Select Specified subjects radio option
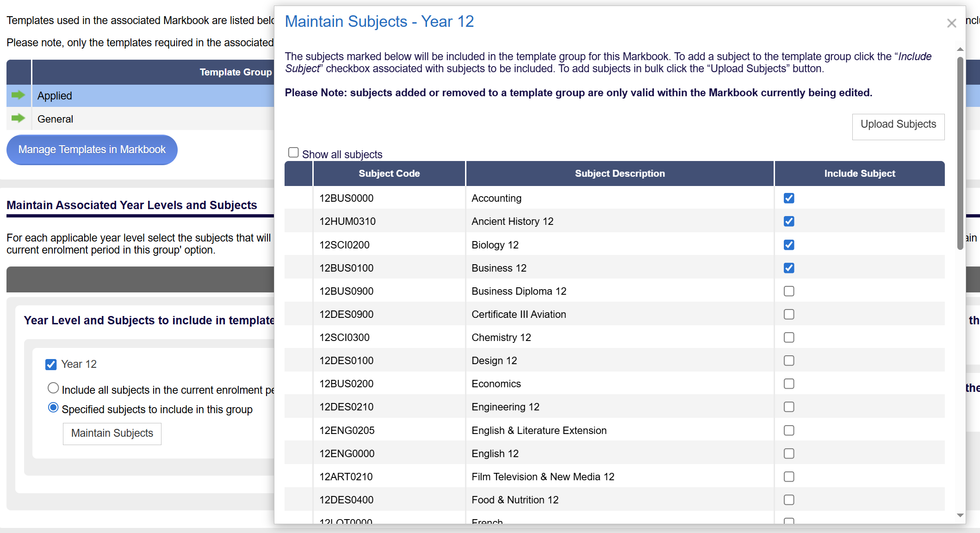The height and width of the screenshot is (533, 980). click(x=53, y=408)
